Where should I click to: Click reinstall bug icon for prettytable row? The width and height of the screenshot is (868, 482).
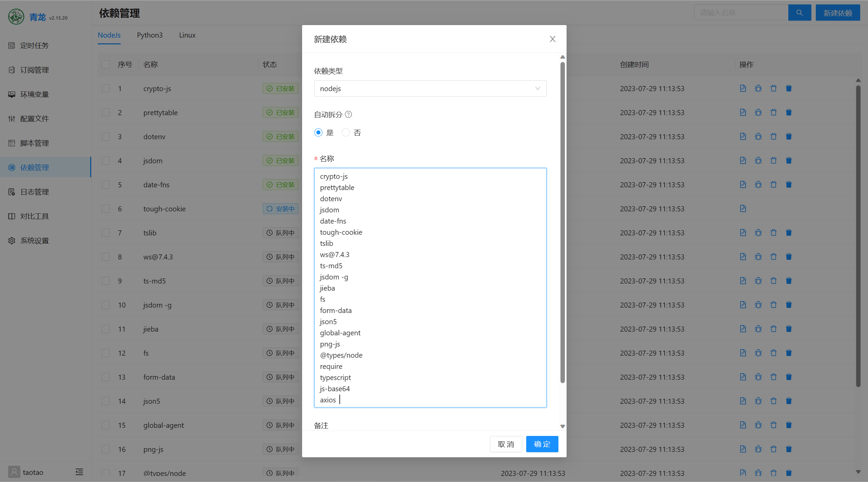[x=758, y=112]
